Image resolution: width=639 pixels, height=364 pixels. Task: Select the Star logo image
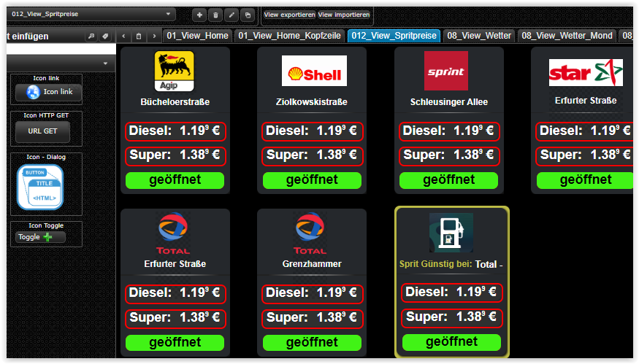click(x=586, y=72)
